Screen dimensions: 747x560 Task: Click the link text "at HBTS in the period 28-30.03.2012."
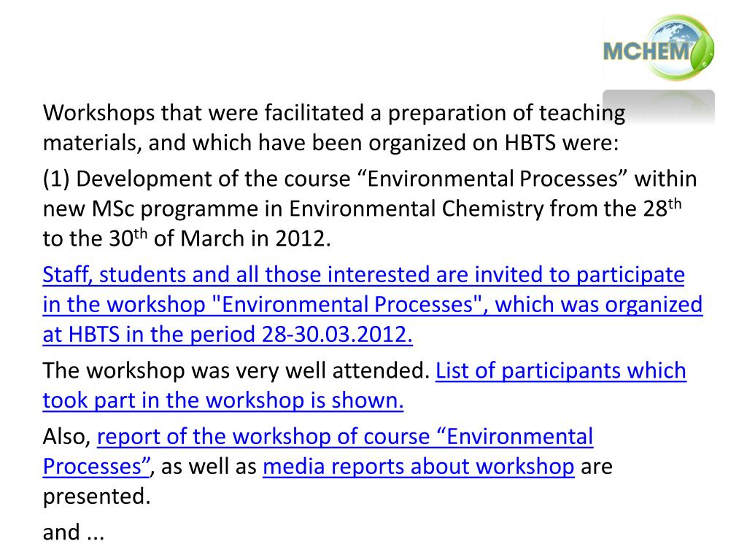click(x=228, y=334)
